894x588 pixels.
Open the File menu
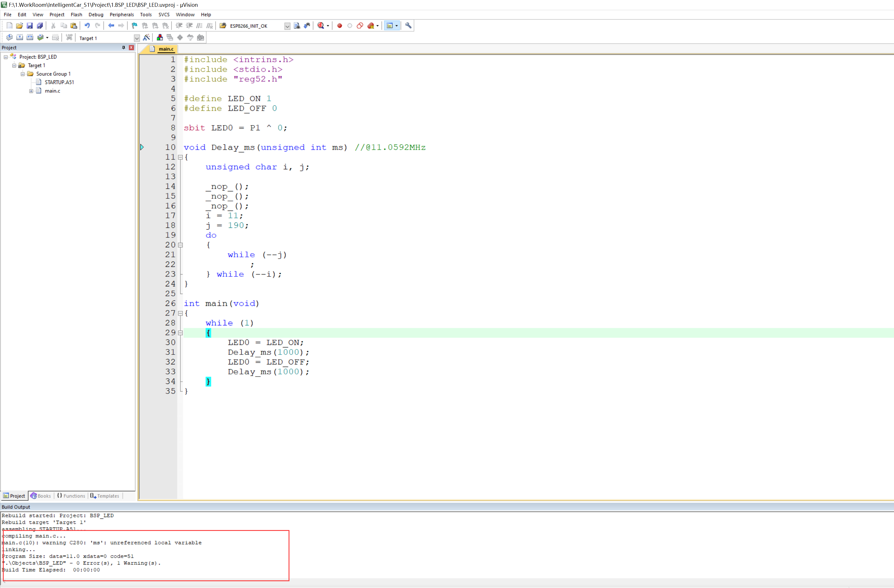tap(8, 15)
